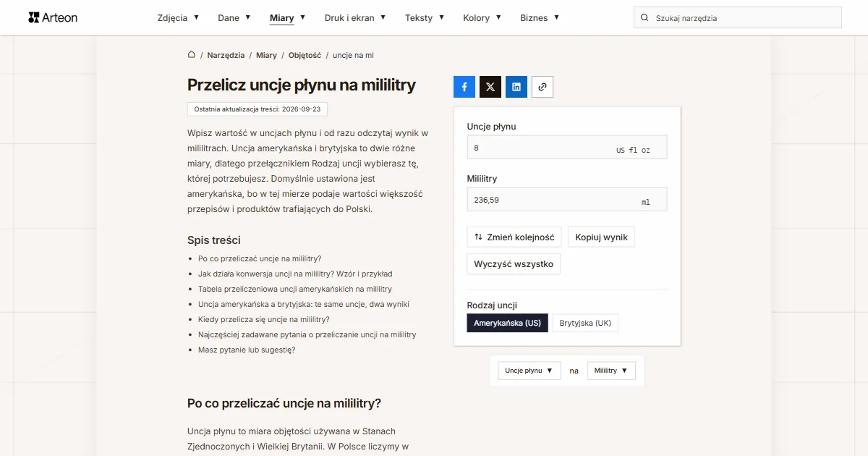Navigate to the Objętość breadcrumb
This screenshot has width=868, height=456.
point(305,55)
